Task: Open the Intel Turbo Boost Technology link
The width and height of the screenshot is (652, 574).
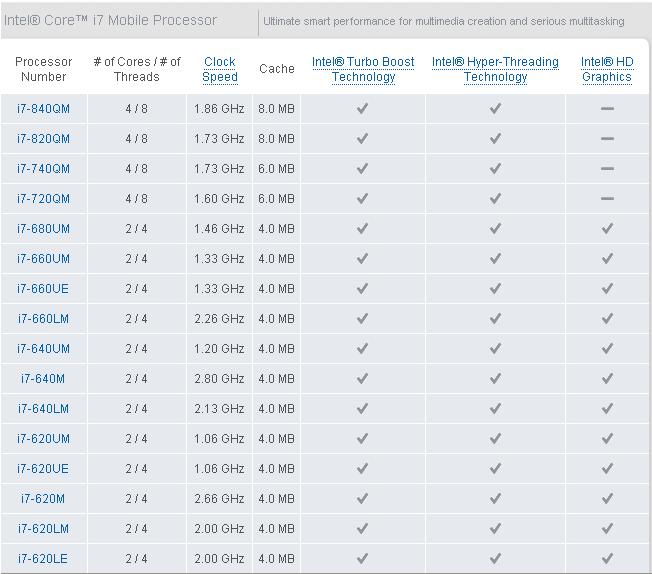Action: [x=363, y=69]
